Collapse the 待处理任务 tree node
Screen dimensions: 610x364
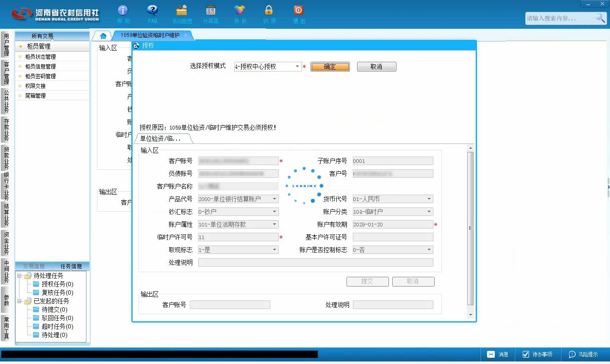point(19,276)
